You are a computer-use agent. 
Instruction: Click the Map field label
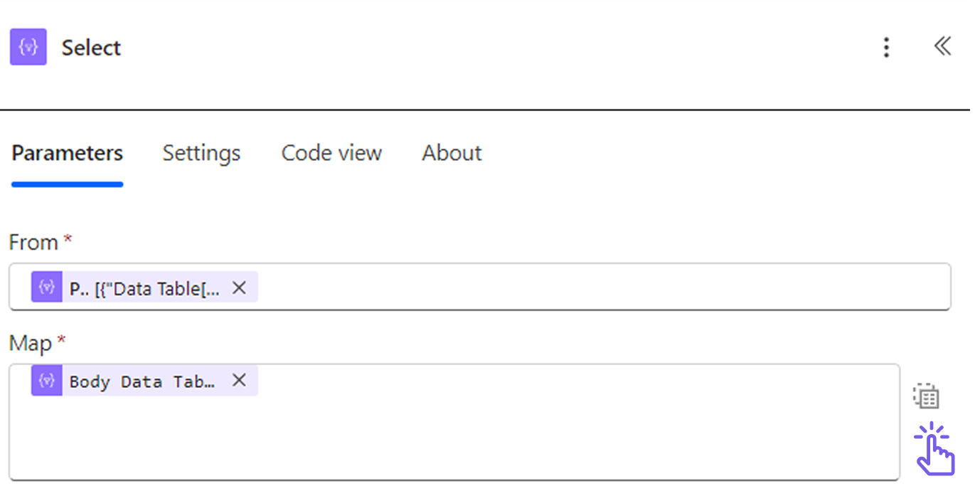click(31, 344)
